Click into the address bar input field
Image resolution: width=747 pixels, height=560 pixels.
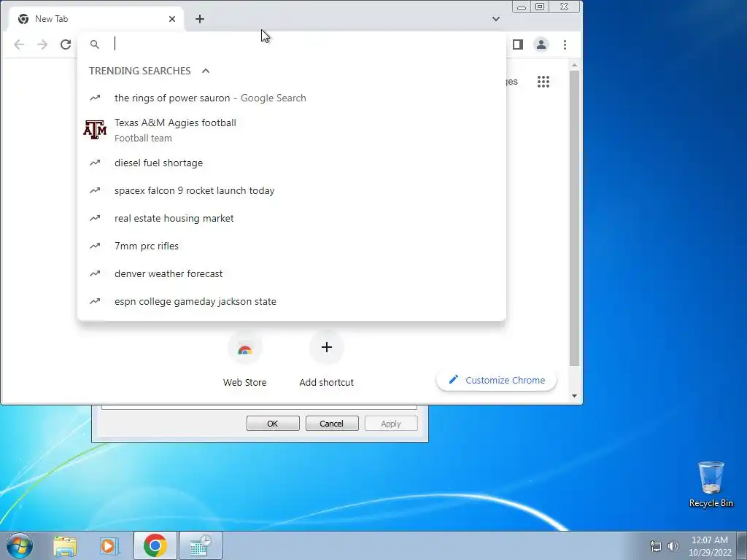(305, 44)
